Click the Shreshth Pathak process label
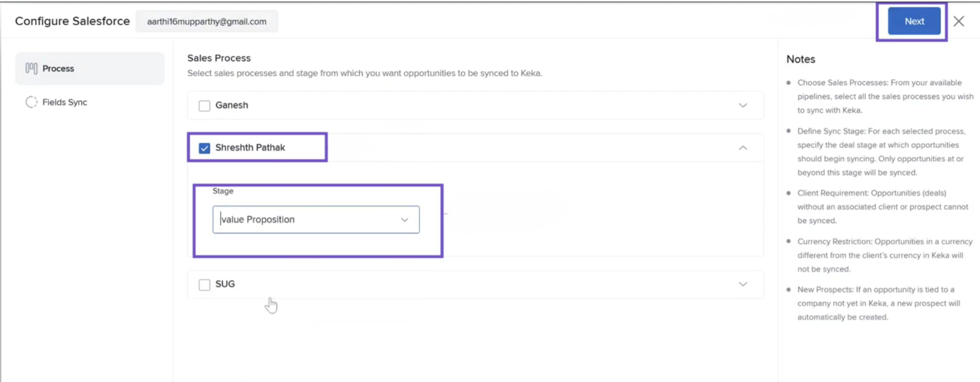The width and height of the screenshot is (980, 382). 250,148
